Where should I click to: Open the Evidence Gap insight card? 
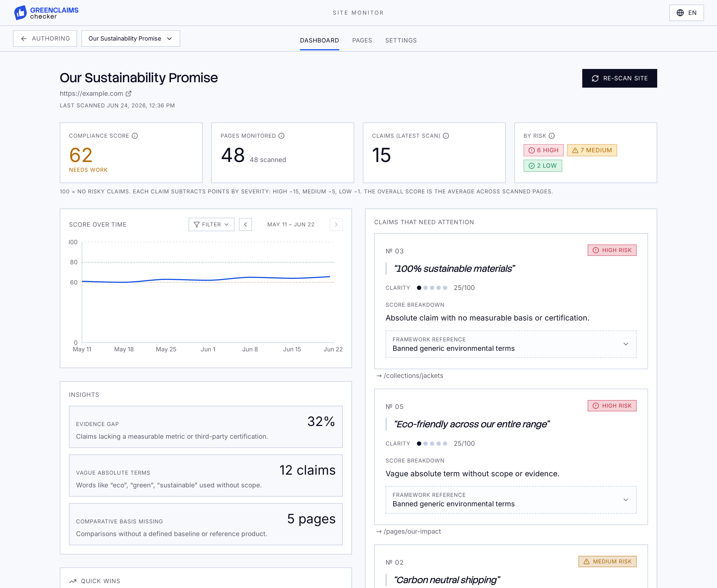tap(206, 427)
